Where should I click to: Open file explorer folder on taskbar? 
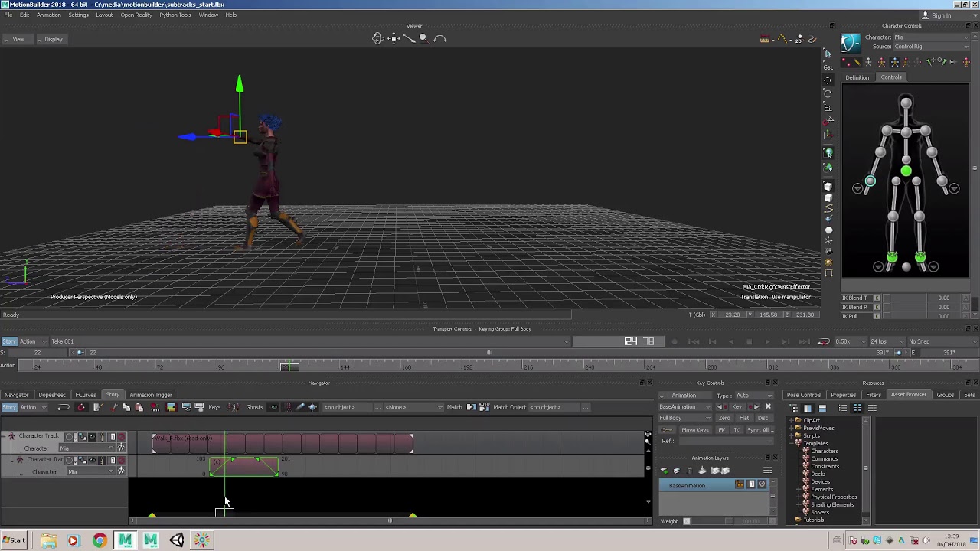tap(48, 541)
